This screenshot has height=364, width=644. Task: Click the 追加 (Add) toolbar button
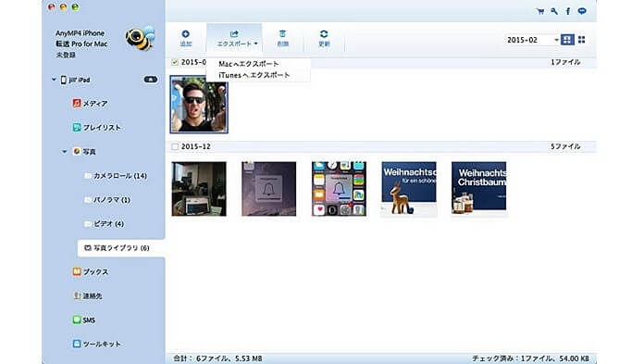[x=186, y=38]
